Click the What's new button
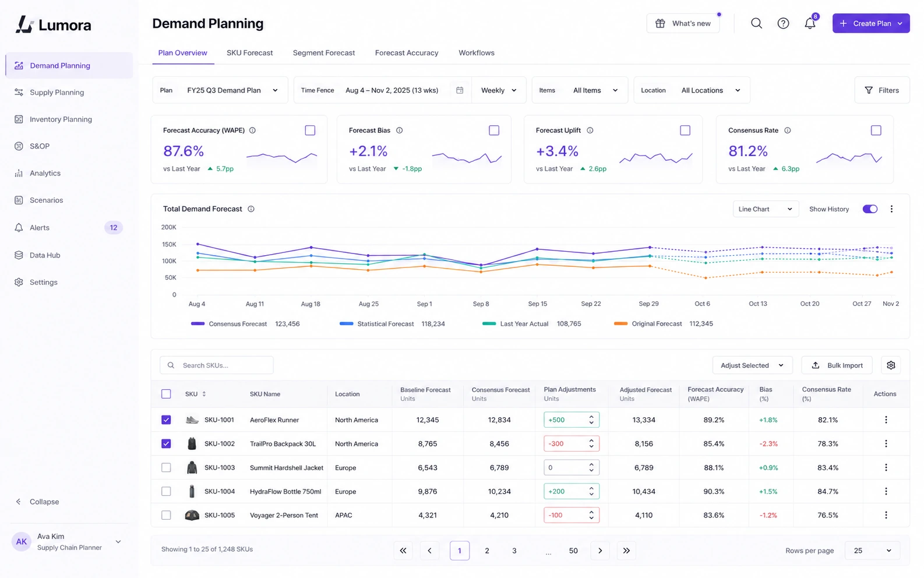 (683, 23)
